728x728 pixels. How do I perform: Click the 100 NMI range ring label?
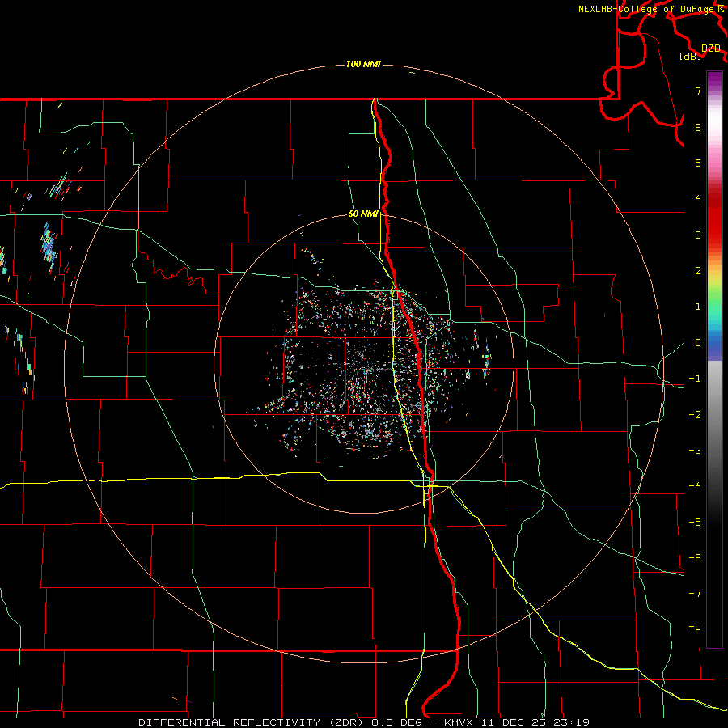point(363,64)
